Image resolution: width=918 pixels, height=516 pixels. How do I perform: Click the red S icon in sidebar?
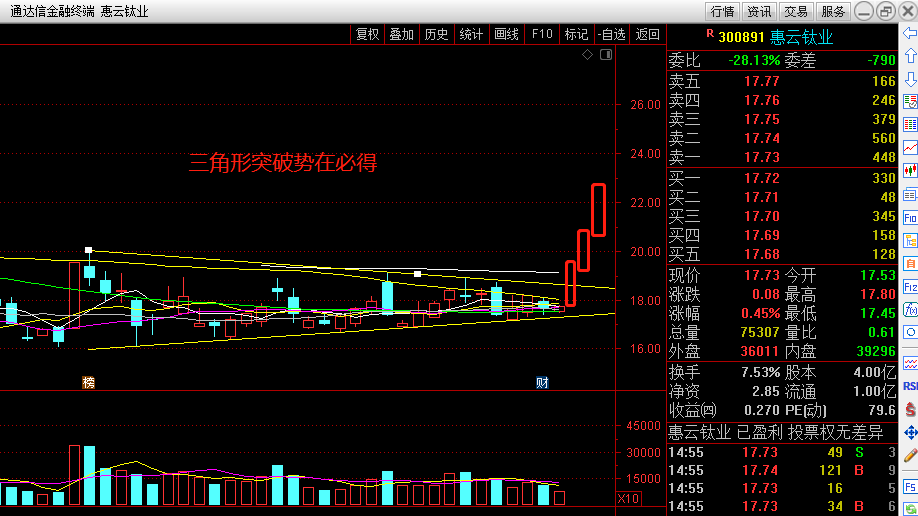[x=910, y=409]
